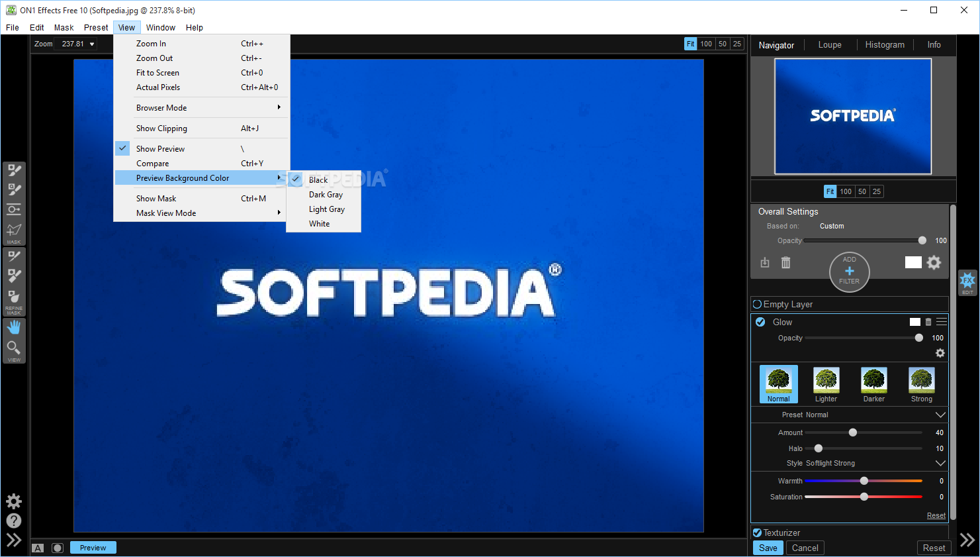Click the save preset download icon

[765, 262]
